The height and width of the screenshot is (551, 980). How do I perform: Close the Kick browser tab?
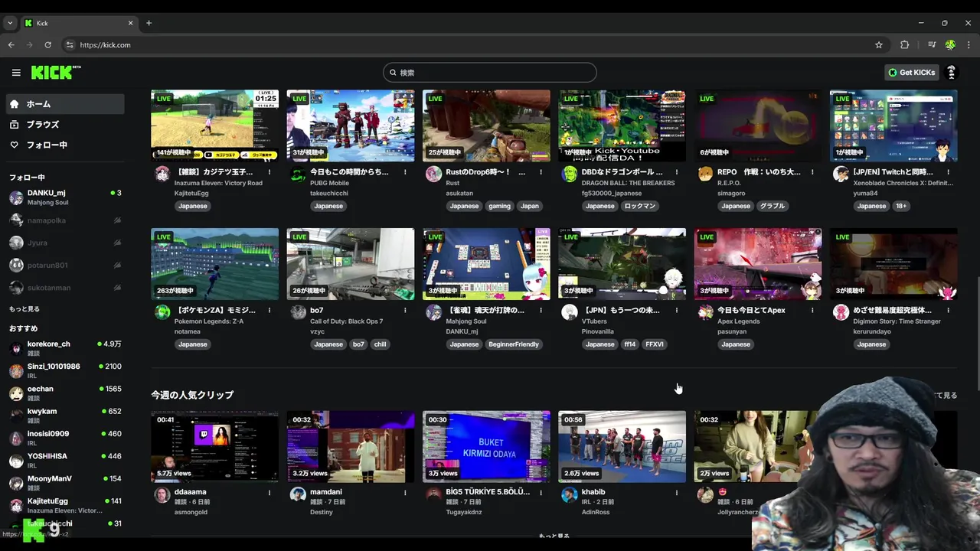click(130, 23)
